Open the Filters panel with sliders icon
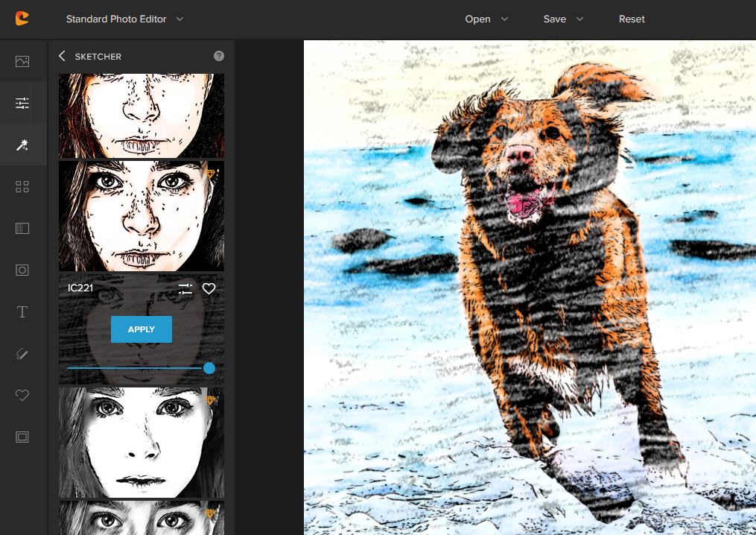Viewport: 756px width, 535px height. pyautogui.click(x=22, y=103)
